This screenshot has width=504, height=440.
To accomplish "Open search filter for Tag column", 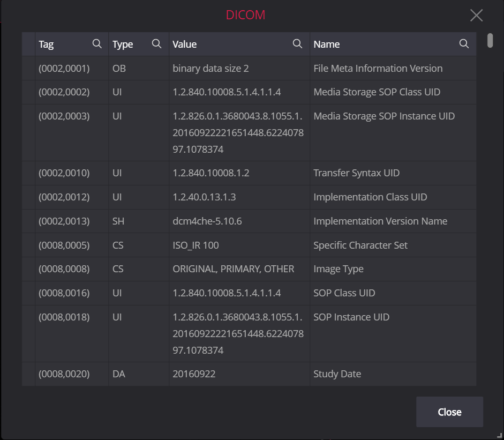I will (97, 44).
